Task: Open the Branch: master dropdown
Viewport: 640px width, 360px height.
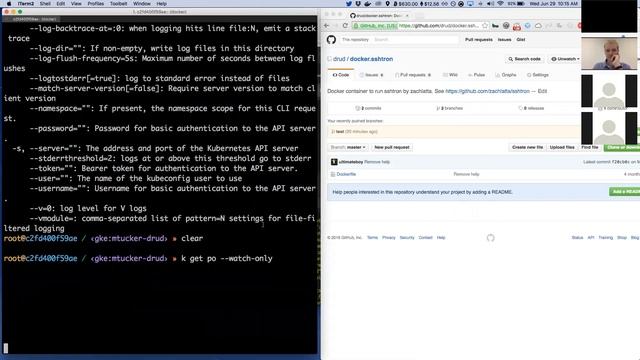Action: click(348, 147)
